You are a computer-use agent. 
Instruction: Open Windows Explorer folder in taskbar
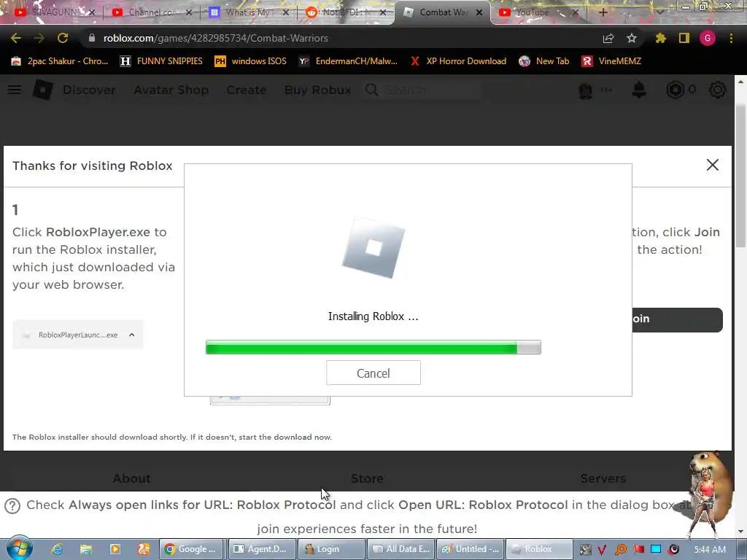(86, 549)
